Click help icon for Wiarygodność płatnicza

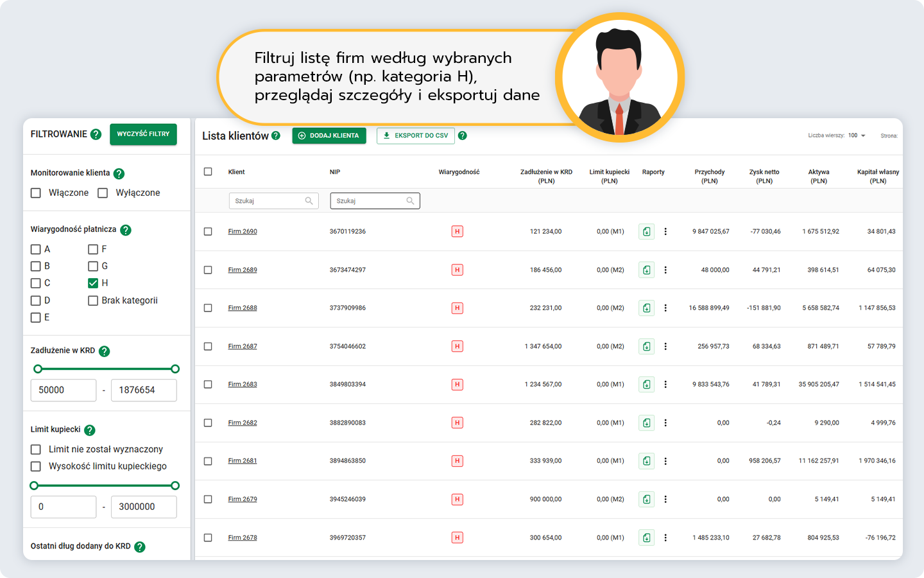click(126, 230)
